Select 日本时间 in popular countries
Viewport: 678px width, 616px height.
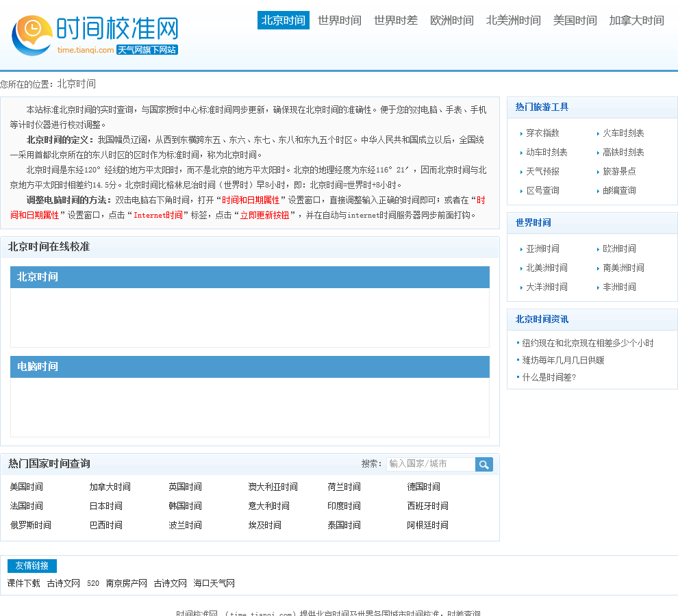[x=105, y=506]
